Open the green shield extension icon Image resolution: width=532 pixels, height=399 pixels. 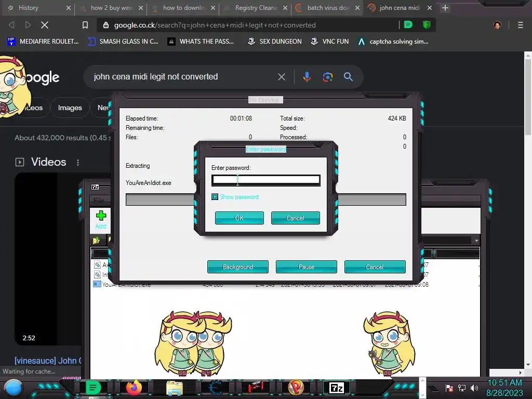(427, 25)
